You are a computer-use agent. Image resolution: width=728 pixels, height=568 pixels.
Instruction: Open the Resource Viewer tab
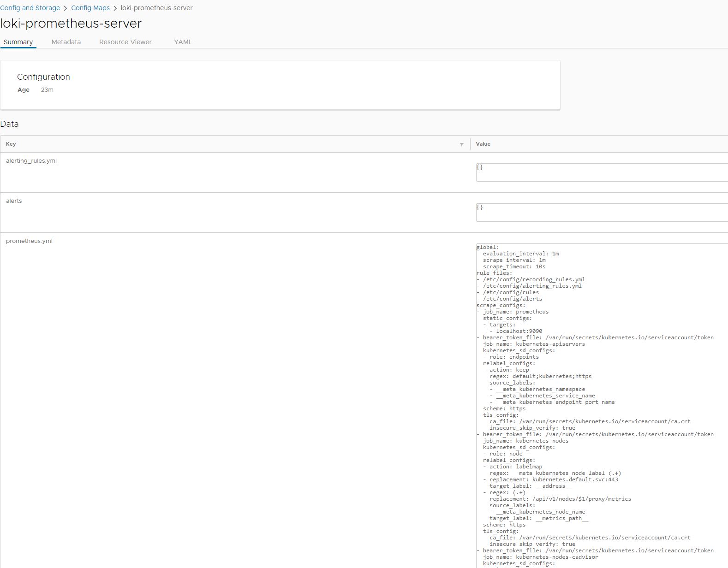tap(125, 42)
